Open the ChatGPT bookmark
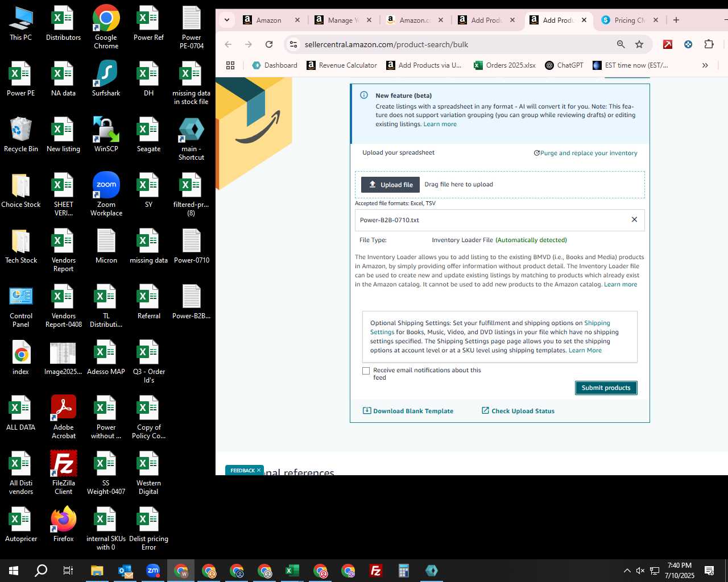 click(x=564, y=65)
